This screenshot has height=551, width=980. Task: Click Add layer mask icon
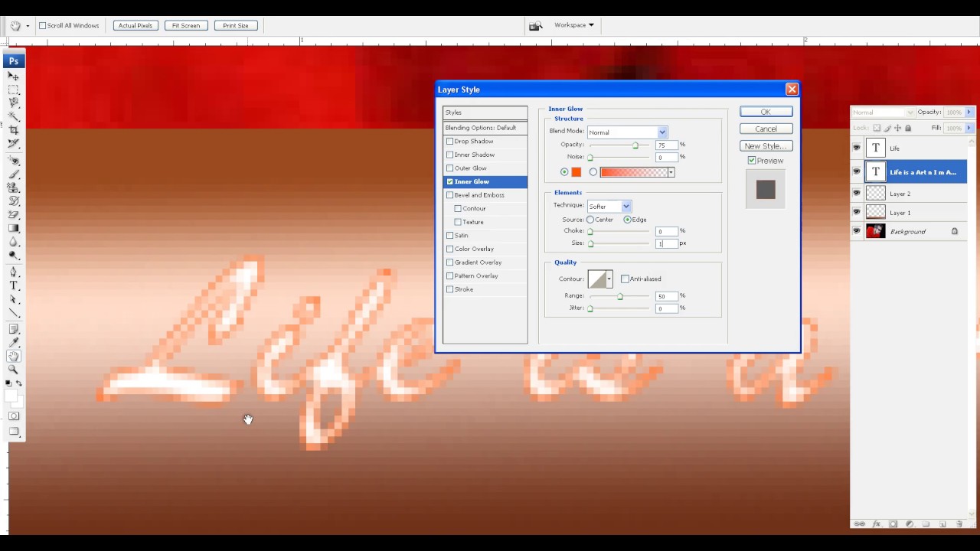tap(893, 524)
